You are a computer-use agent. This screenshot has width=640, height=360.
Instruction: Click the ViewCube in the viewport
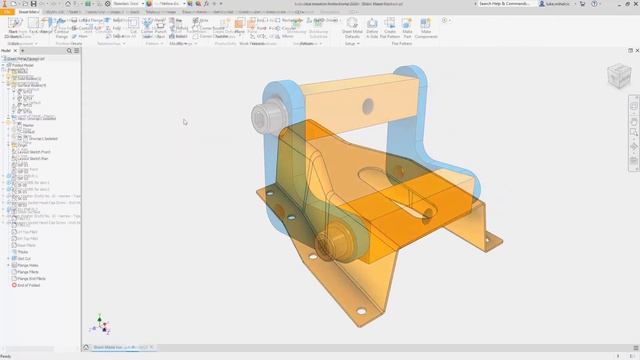[619, 76]
